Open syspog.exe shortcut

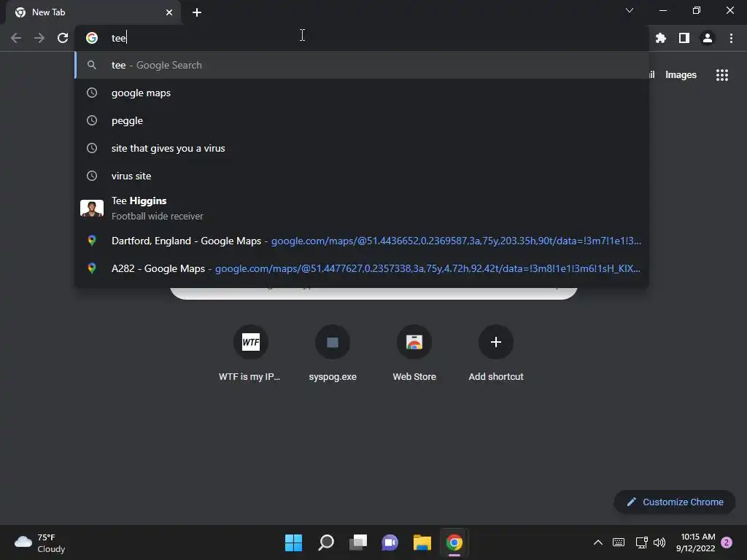click(333, 354)
